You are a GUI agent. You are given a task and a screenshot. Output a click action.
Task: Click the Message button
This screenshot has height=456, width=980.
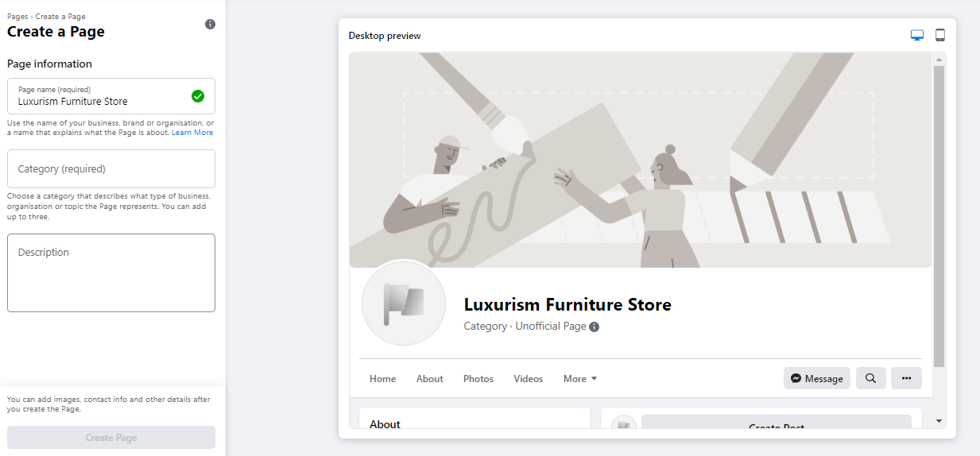(816, 378)
